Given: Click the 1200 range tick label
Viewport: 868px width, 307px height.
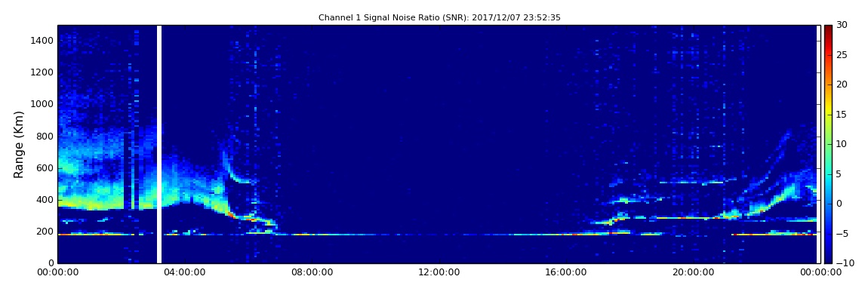Looking at the screenshot, I should (42, 72).
